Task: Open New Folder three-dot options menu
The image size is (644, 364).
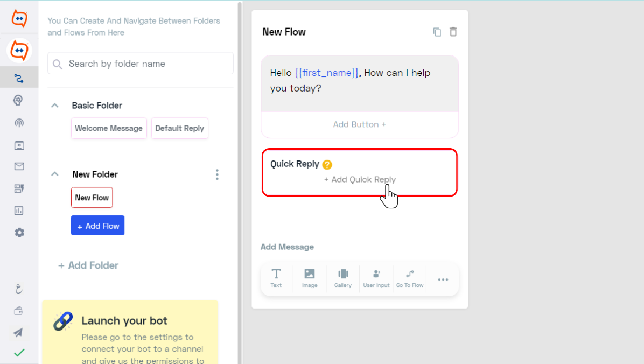Action: pos(217,174)
